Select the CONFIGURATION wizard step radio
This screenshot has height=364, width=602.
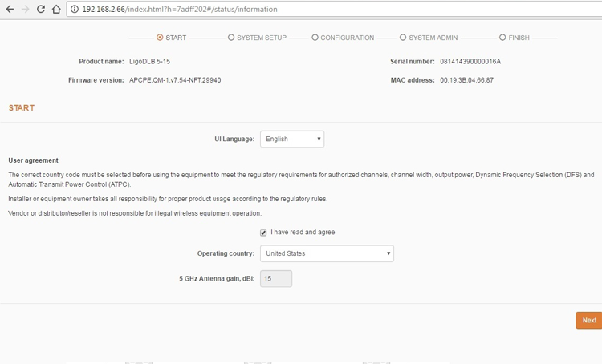pos(315,38)
